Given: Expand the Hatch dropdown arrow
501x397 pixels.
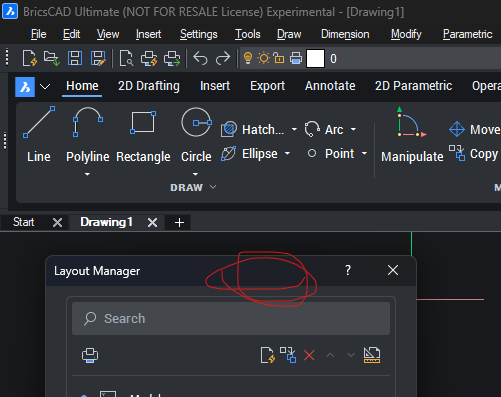Looking at the screenshot, I should click(x=294, y=129).
